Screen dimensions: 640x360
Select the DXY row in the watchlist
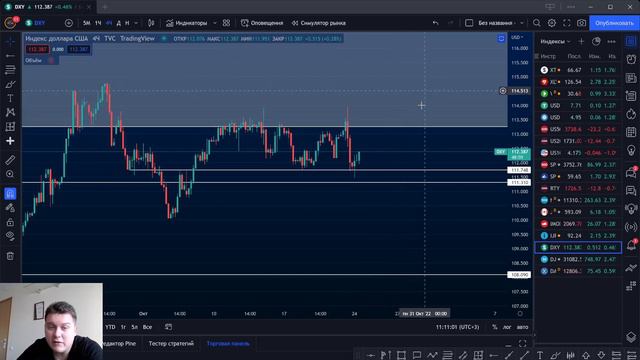tap(578, 247)
